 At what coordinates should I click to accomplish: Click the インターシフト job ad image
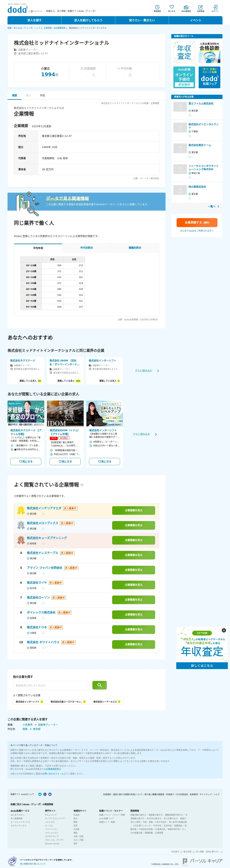(105, 413)
